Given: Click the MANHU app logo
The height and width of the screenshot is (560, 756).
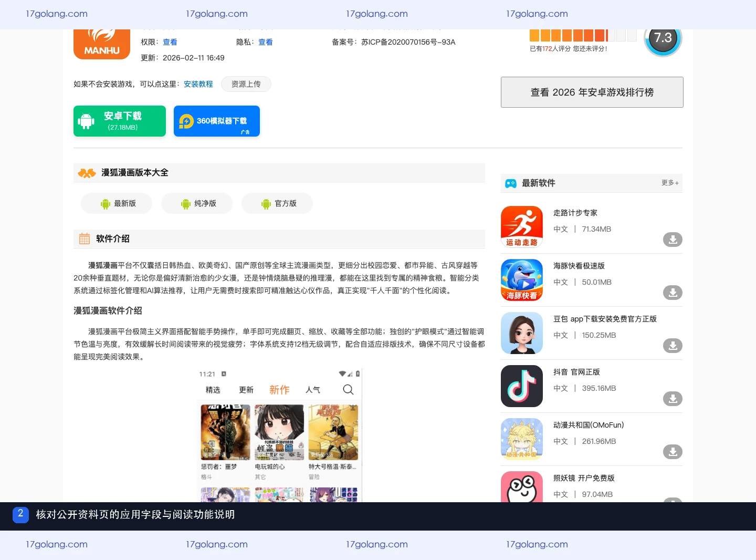Looking at the screenshot, I should point(102,44).
